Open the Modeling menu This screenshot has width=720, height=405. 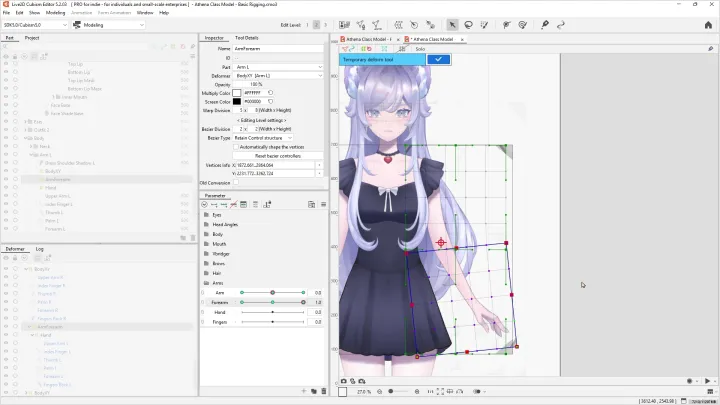coord(56,12)
